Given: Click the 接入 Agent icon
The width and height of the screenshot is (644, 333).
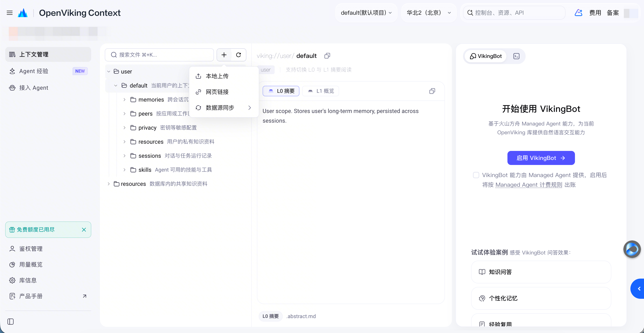Looking at the screenshot, I should (x=12, y=88).
